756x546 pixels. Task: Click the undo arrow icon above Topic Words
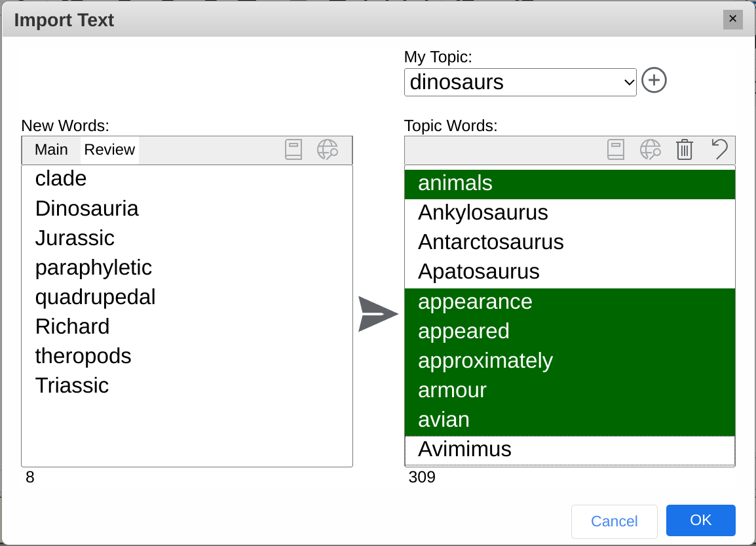tap(719, 149)
